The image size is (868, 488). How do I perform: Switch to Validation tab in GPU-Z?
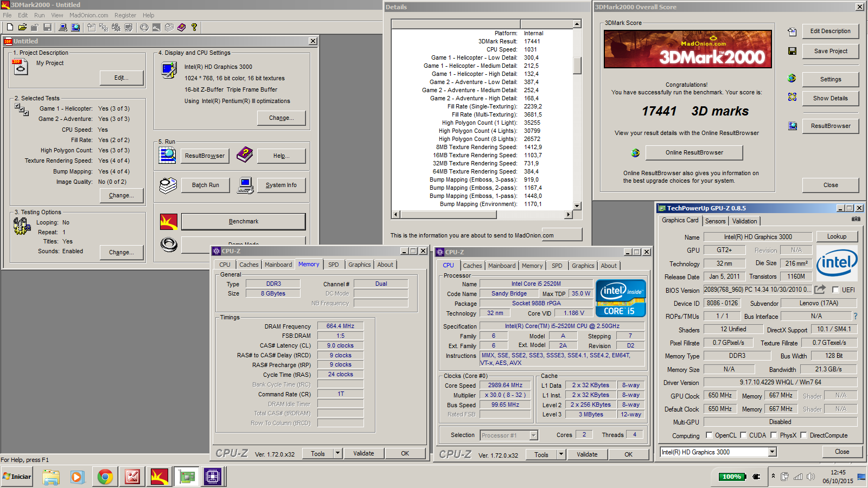coord(744,221)
